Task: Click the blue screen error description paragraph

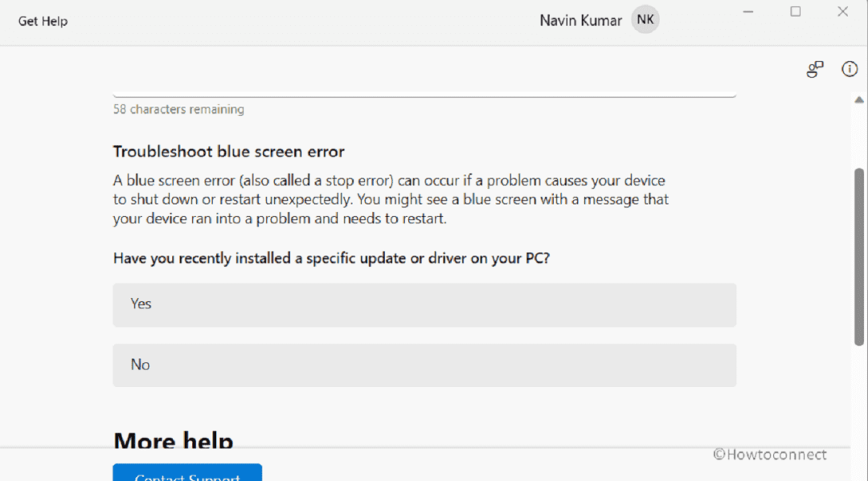Action: 391,199
